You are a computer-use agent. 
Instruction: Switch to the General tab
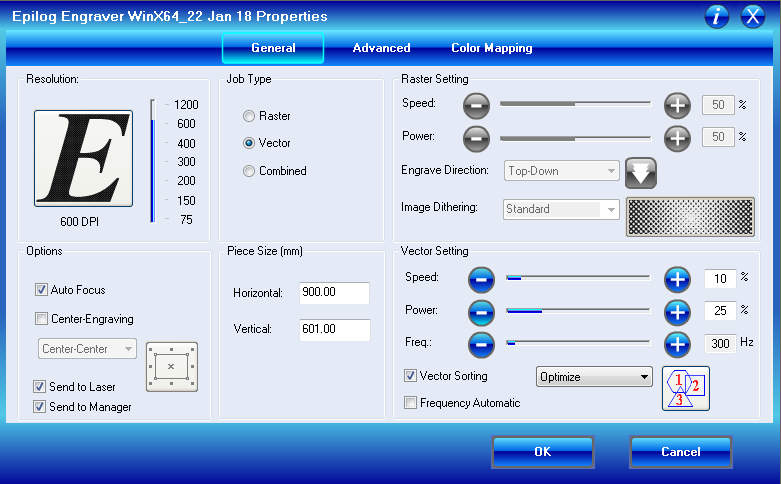click(273, 48)
